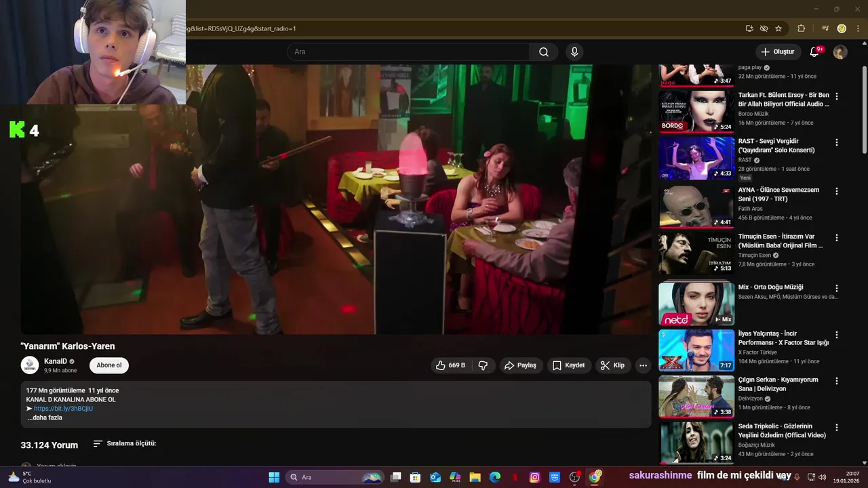This screenshot has height=488, width=868.
Task: Bookmark this page with star icon
Action: coord(778,28)
